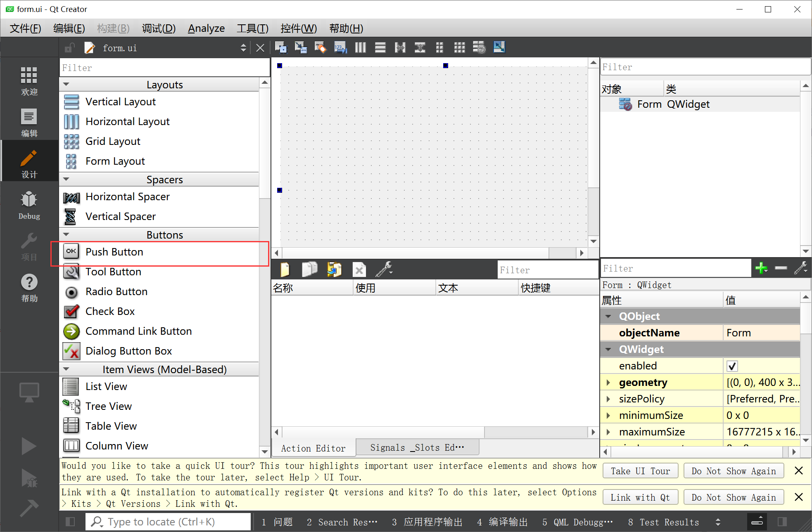The height and width of the screenshot is (532, 812).
Task: Switch to the Signals _Slots Editor tab
Action: pyautogui.click(x=417, y=447)
